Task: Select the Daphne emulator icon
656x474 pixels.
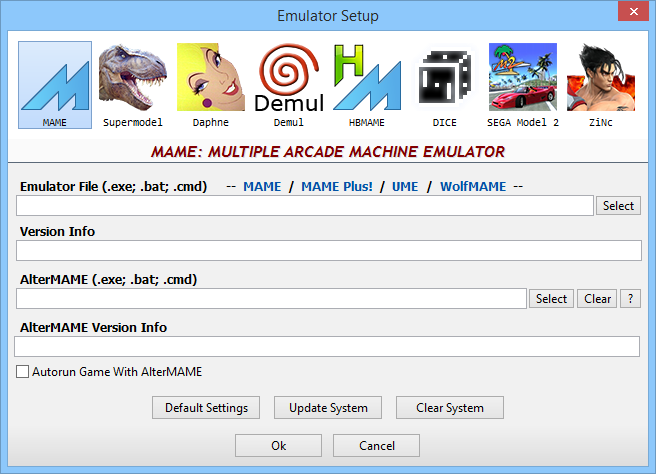Action: 211,85
